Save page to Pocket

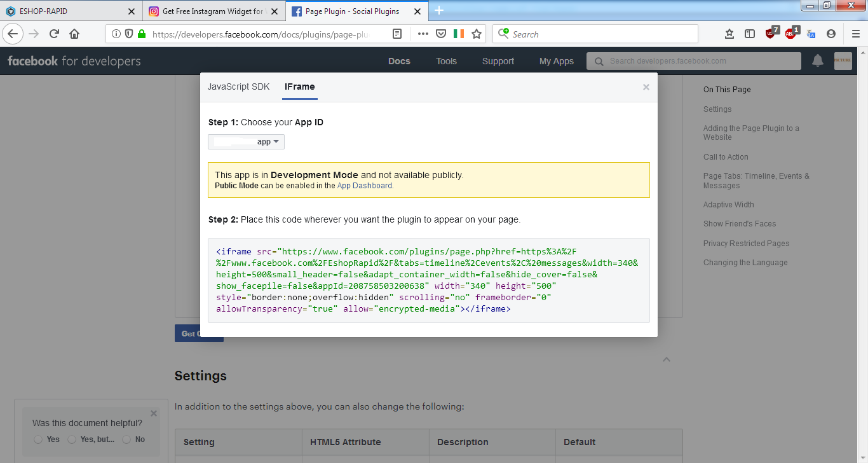point(440,34)
